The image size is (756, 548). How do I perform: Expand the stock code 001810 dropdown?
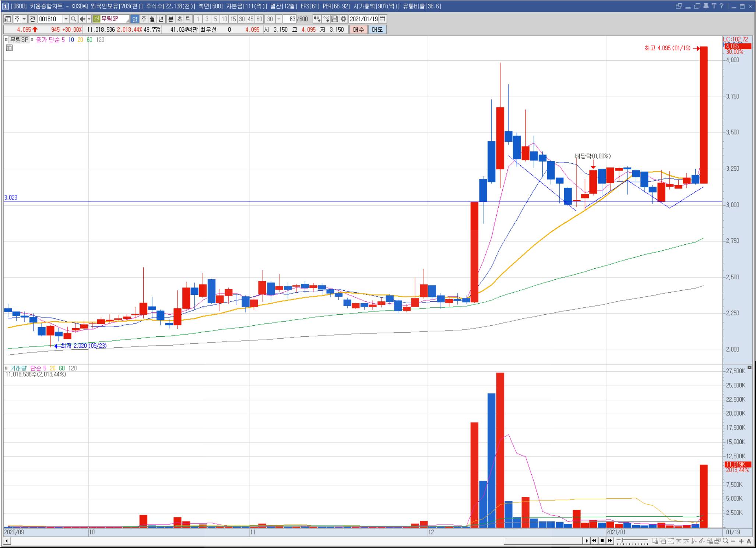pos(66,19)
